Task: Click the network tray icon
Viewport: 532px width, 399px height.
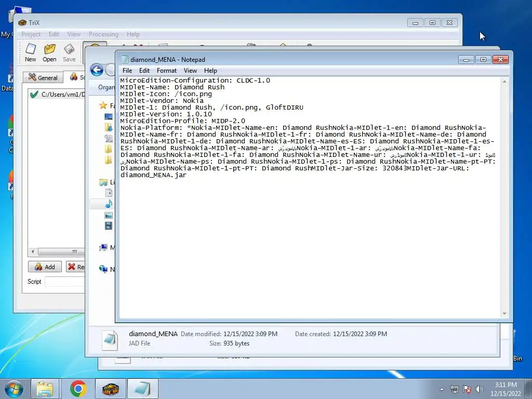Action: tap(454, 389)
